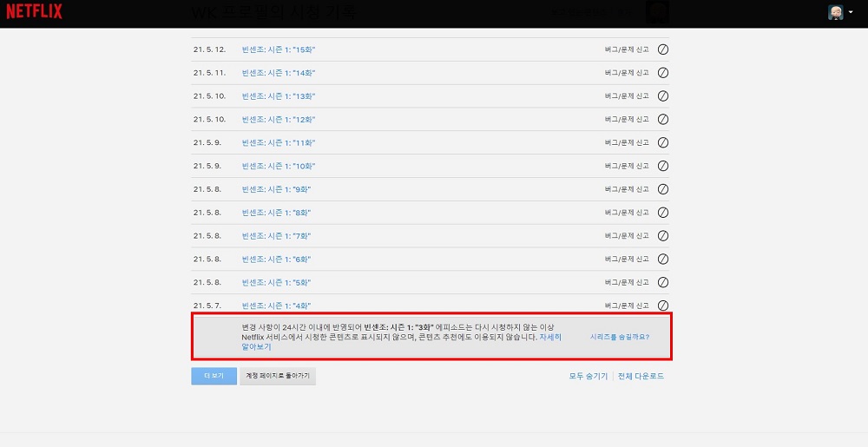Click the 더 보기 button
The height and width of the screenshot is (447, 868).
214,376
